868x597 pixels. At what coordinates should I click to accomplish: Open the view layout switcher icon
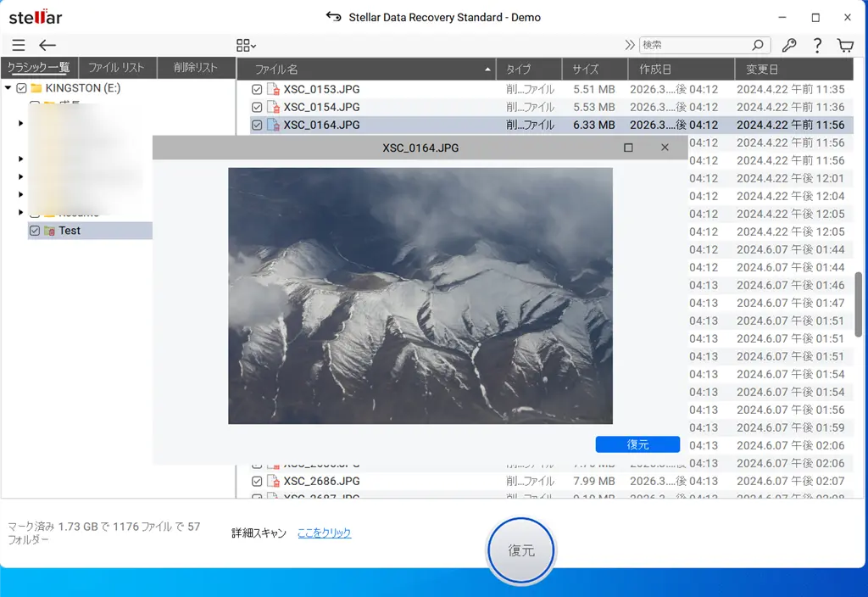(x=244, y=45)
